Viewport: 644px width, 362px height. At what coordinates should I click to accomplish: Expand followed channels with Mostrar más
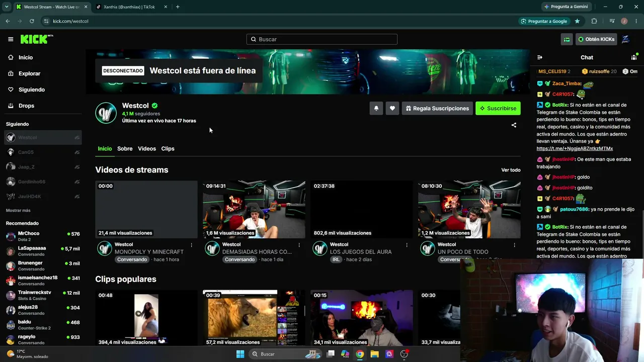click(18, 210)
